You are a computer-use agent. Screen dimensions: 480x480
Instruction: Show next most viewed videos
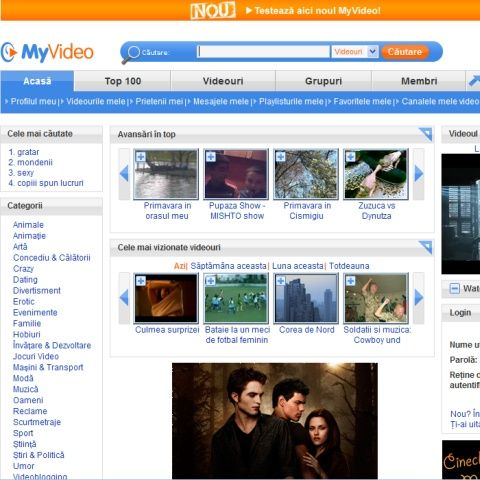coord(419,298)
